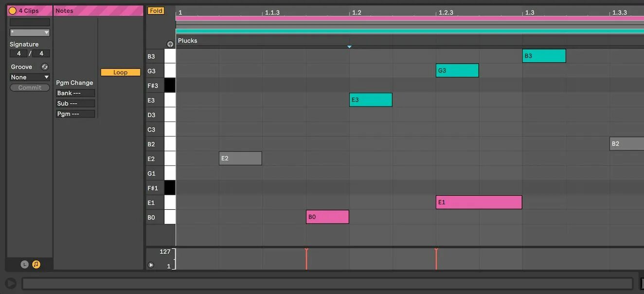Click the 1.3 beat ruler marker
Screen dimensions: 644x294
click(530, 13)
